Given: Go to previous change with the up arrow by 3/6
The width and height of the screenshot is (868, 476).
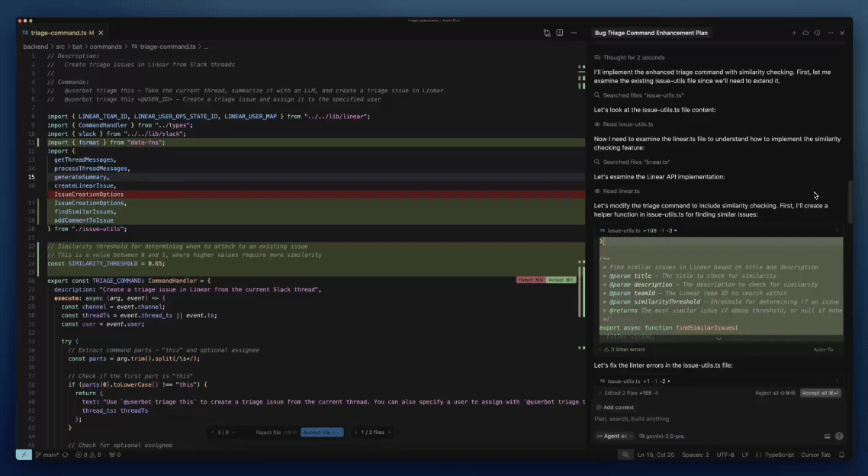Looking at the screenshot, I should [x=213, y=433].
